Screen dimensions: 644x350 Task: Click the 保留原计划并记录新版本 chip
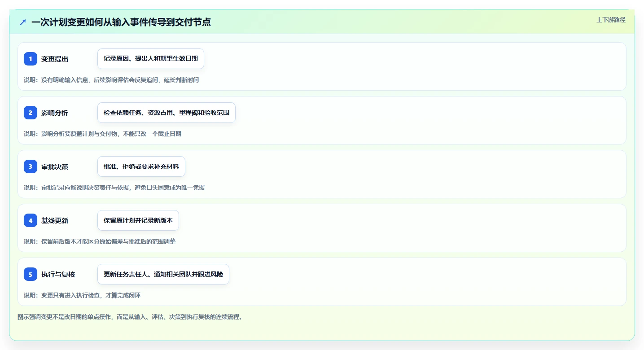tap(138, 220)
